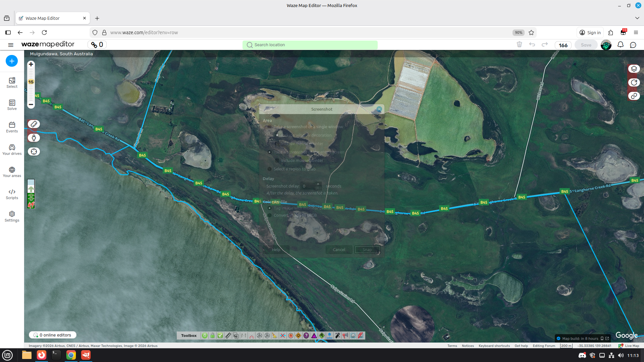Open Your drives in the sidebar
The image size is (644, 362).
pos(12,149)
